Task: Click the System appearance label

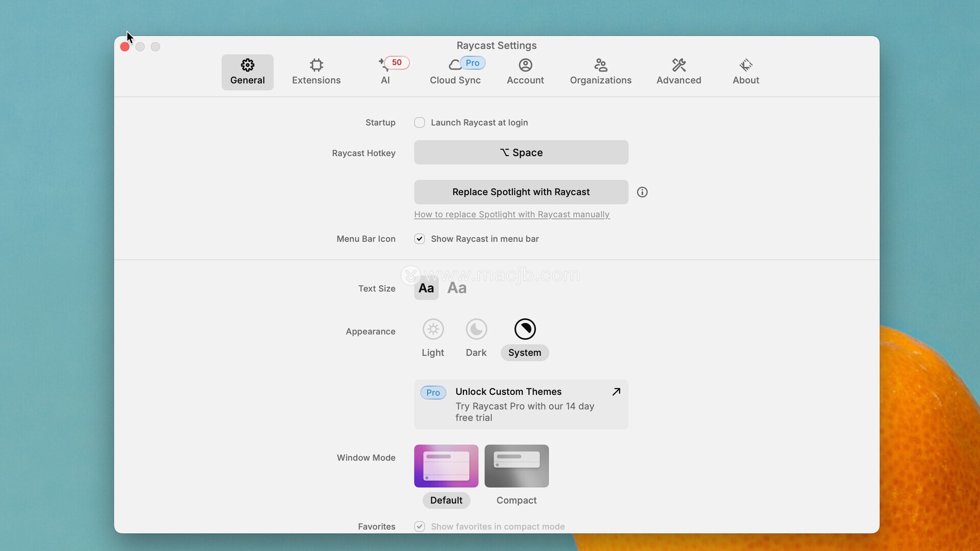Action: point(525,353)
